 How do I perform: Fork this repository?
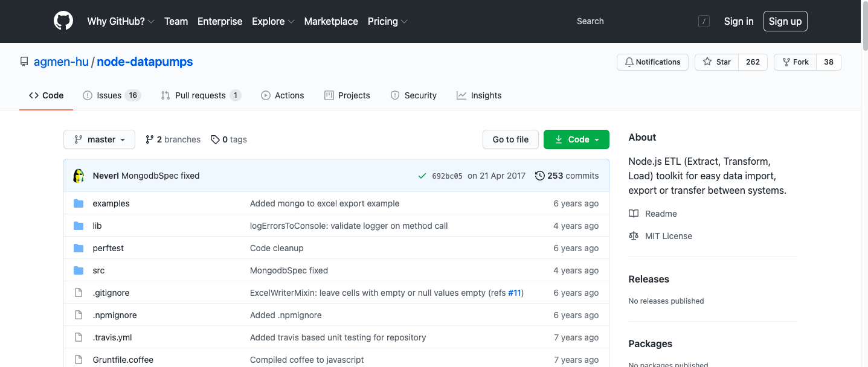(795, 62)
